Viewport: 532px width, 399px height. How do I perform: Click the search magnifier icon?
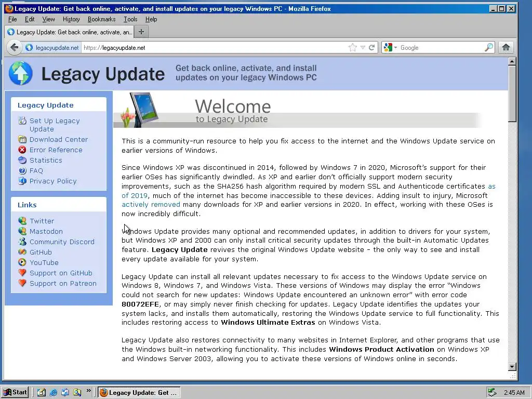click(x=489, y=47)
